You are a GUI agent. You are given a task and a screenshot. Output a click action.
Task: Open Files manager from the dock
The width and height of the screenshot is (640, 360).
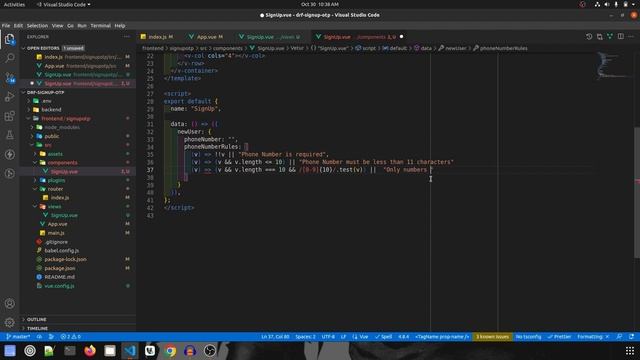point(110,351)
